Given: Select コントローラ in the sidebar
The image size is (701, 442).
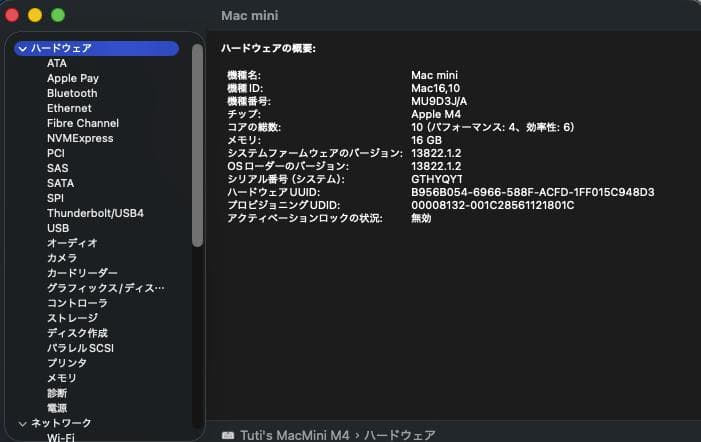Looking at the screenshot, I should click(x=77, y=303).
